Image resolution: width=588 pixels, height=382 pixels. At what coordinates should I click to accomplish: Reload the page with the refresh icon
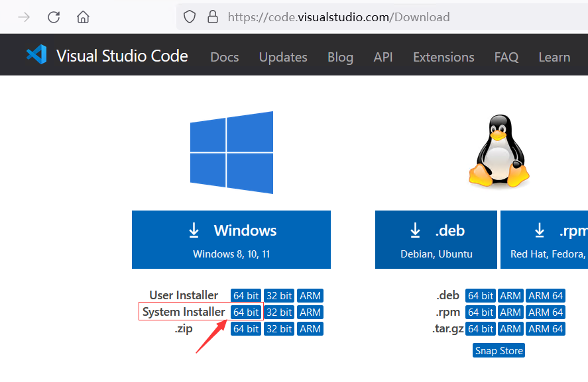54,17
